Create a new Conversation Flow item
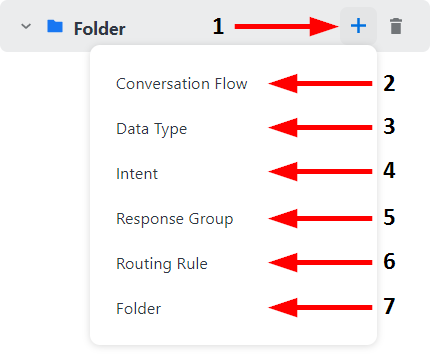Viewport: 430px width, 362px height. coord(182,84)
